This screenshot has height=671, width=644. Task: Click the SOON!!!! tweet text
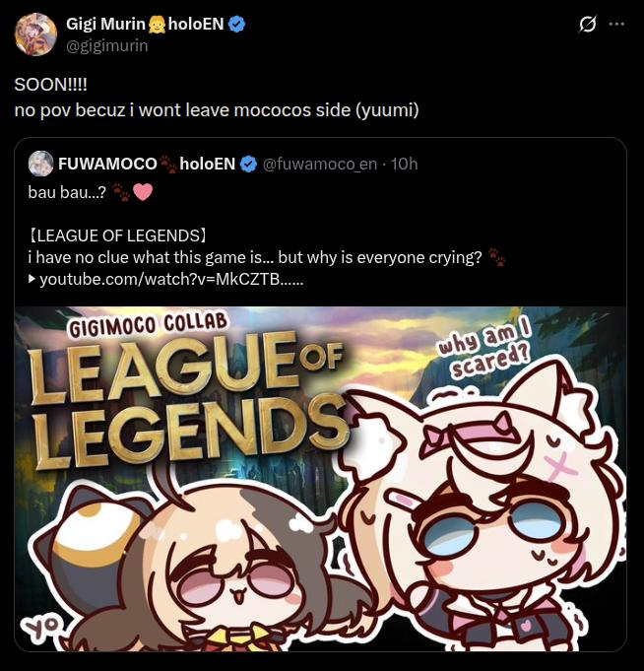click(x=51, y=85)
